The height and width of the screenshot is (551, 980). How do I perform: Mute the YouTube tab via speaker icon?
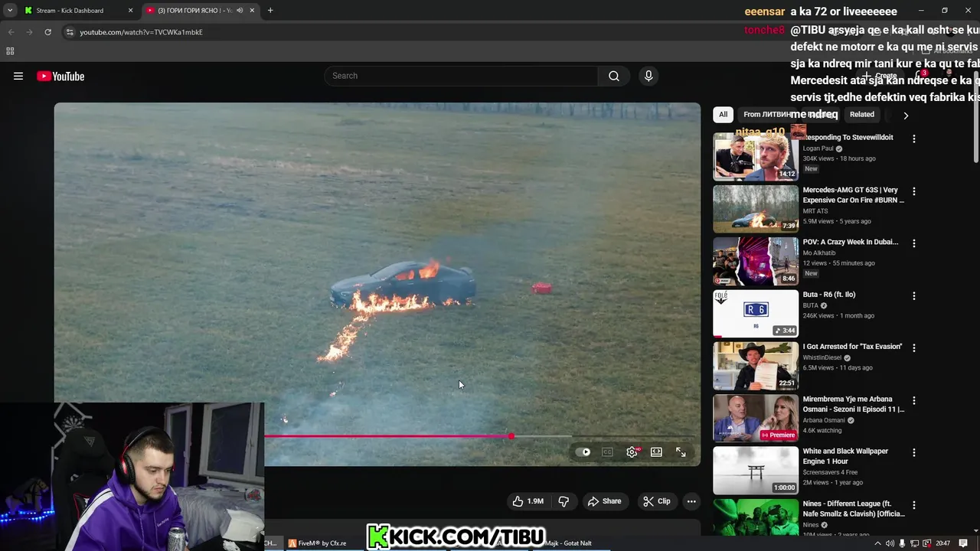pos(240,11)
